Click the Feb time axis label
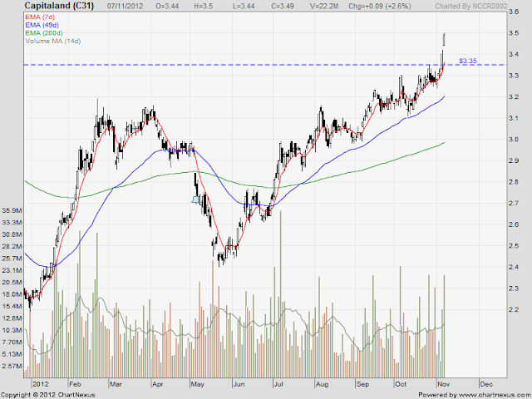 (x=75, y=384)
